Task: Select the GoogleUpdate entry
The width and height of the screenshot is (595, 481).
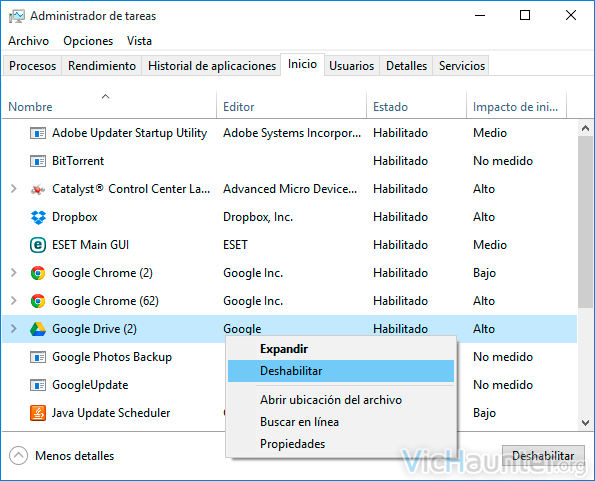Action: click(x=90, y=385)
